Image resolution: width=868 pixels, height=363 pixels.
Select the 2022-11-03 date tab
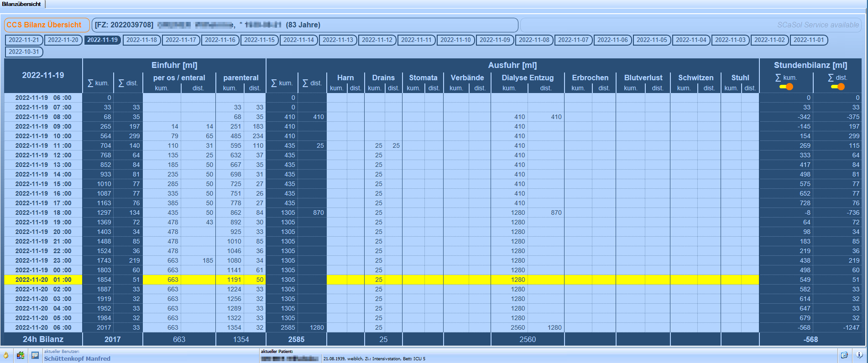click(730, 40)
